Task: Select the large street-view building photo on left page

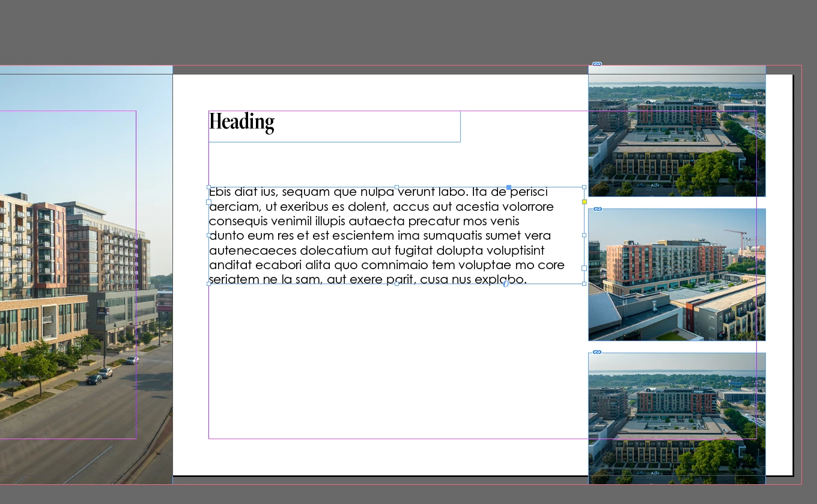Action: pyautogui.click(x=86, y=275)
